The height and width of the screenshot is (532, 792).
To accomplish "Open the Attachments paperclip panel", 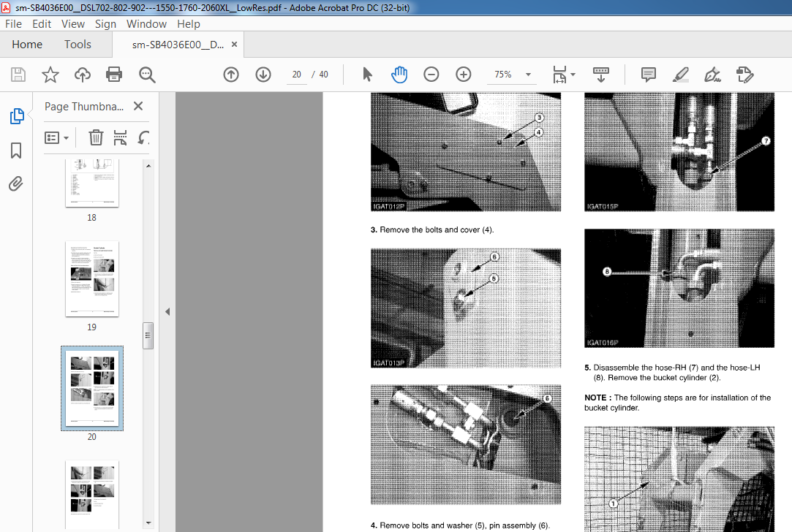I will click(x=15, y=183).
